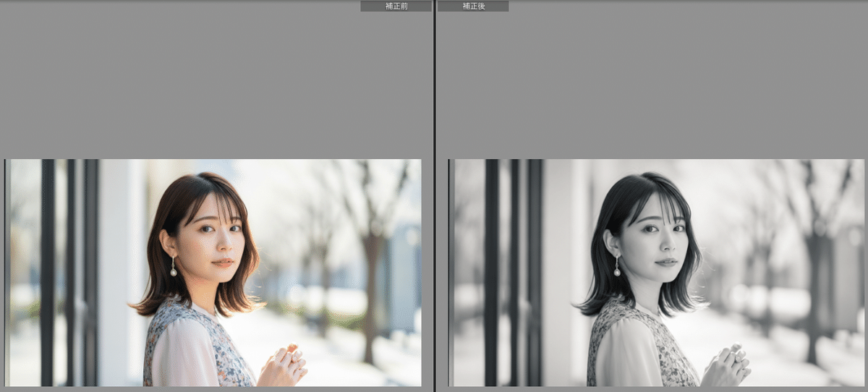Viewport: 868px width, 392px height.
Task: Click the clasped hands in the monochrome photo
Action: (x=728, y=366)
